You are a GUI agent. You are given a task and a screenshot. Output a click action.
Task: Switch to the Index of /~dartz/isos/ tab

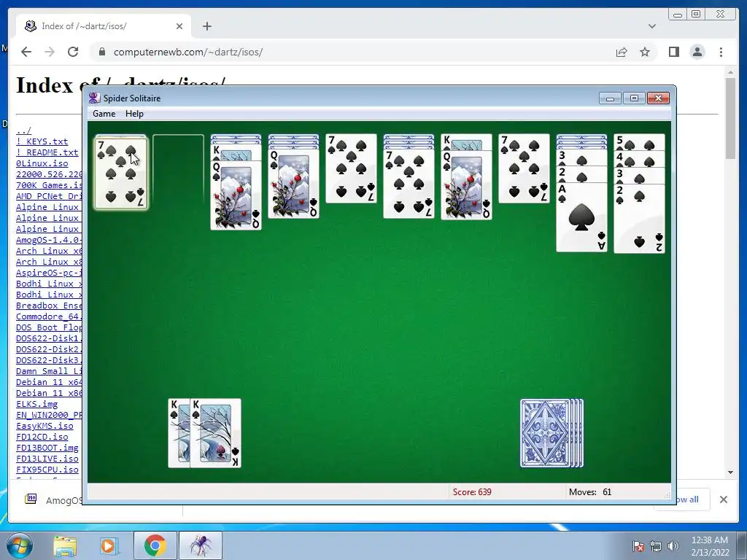coord(104,26)
